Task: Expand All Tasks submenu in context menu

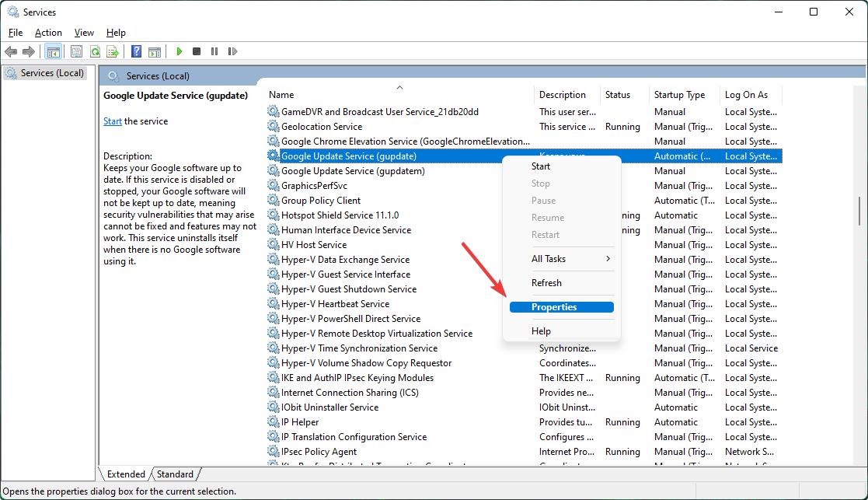Action: pos(562,259)
